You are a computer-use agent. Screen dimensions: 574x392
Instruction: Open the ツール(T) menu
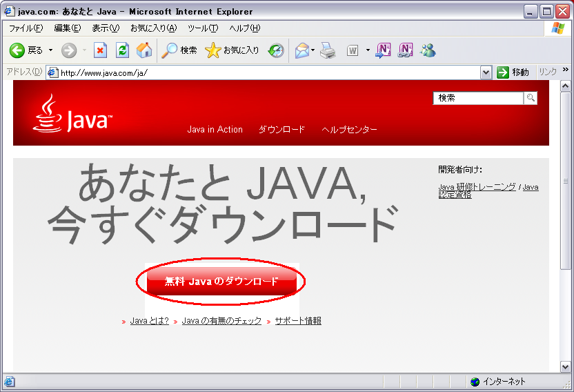click(203, 28)
